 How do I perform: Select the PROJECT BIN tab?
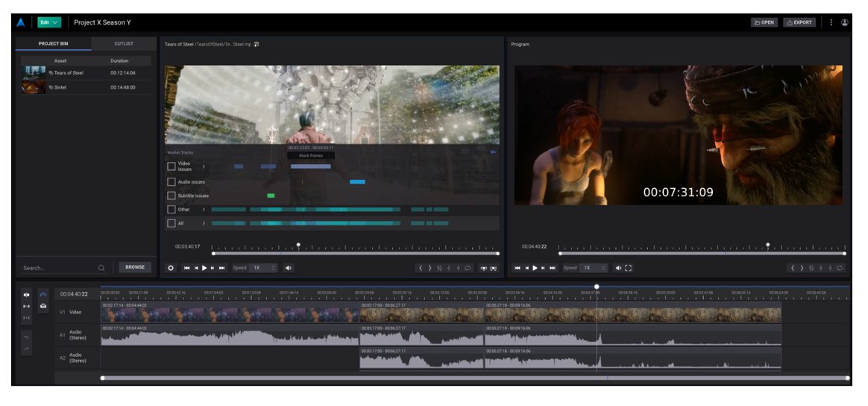tap(54, 44)
